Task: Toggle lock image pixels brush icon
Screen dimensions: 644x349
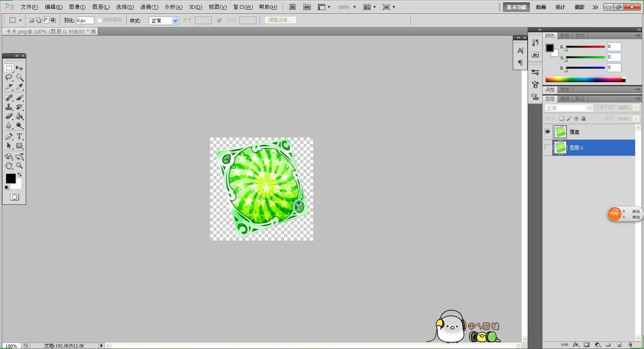Action: click(569, 118)
